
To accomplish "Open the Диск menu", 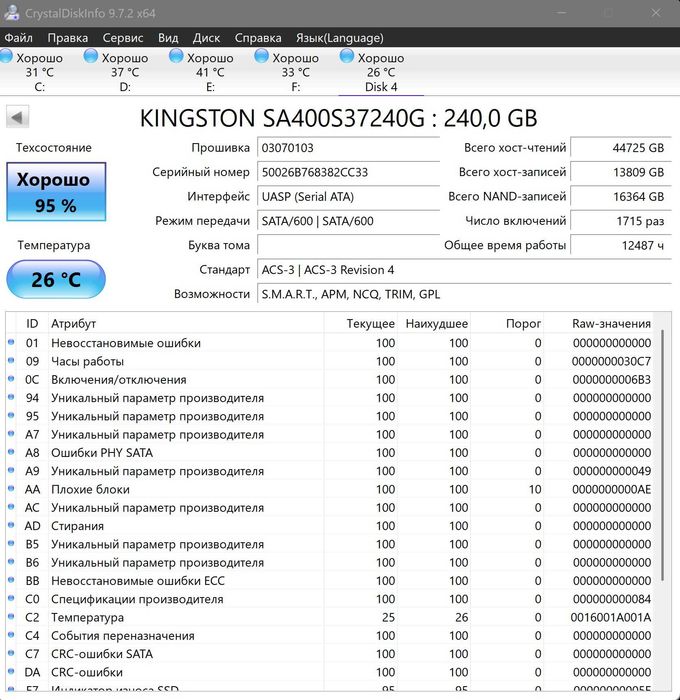I will point(206,38).
